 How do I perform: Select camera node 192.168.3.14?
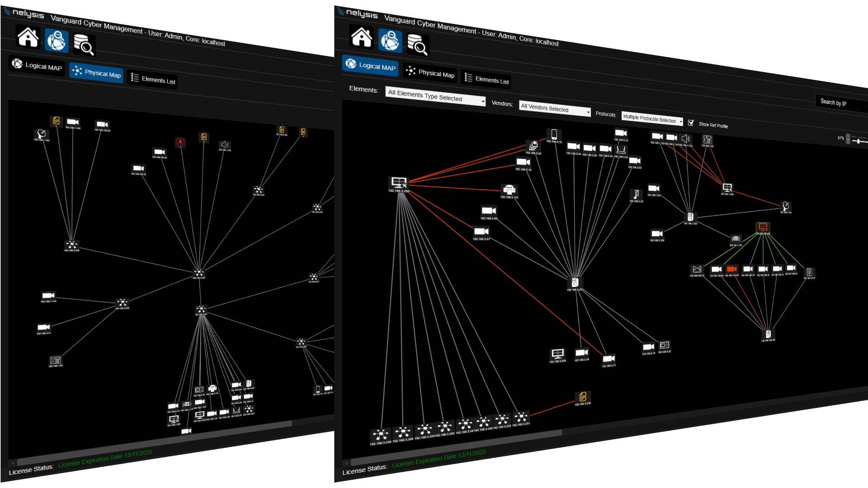tap(523, 163)
